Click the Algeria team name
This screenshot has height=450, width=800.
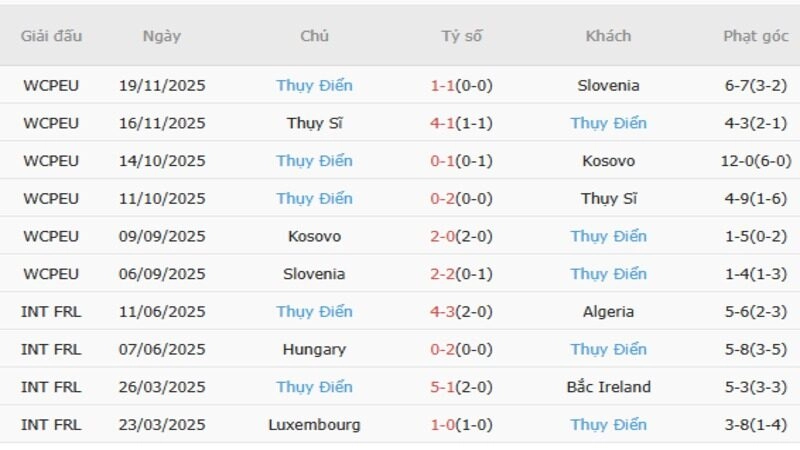coord(608,312)
